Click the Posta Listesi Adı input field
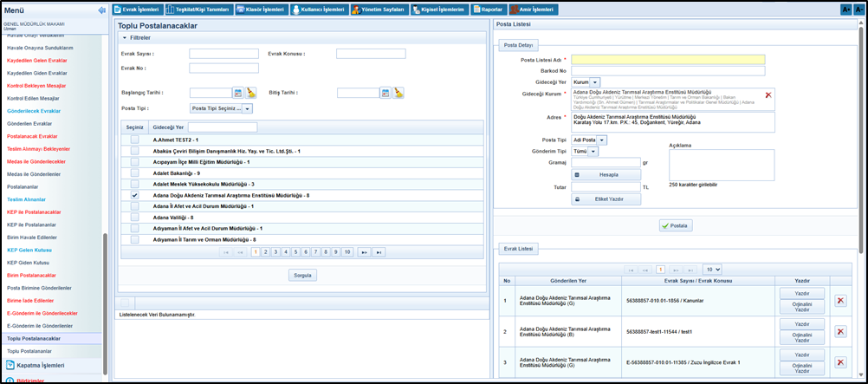868x384 pixels. pos(668,59)
